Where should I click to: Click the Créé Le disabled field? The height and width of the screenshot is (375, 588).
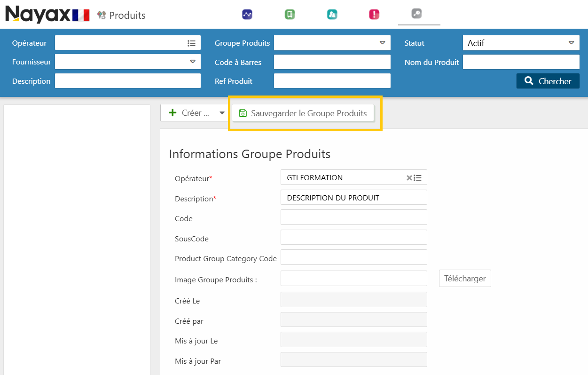(353, 300)
